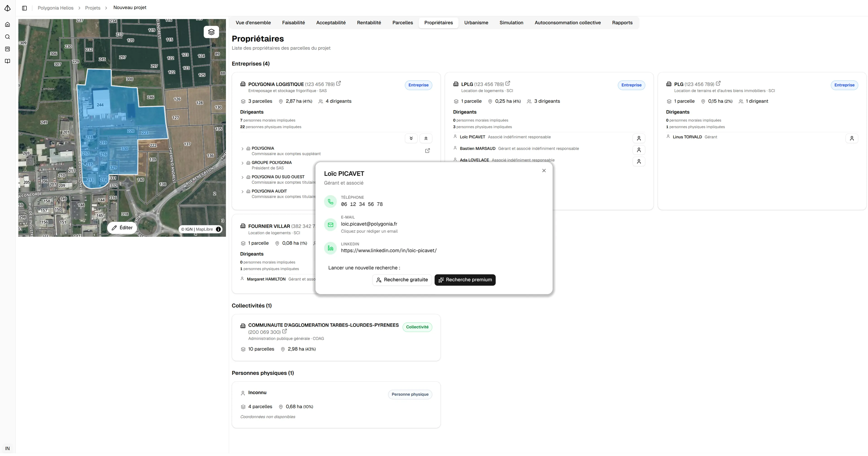
Task: Expand the GROUPE POLYGONIA tree row
Action: 242,163
